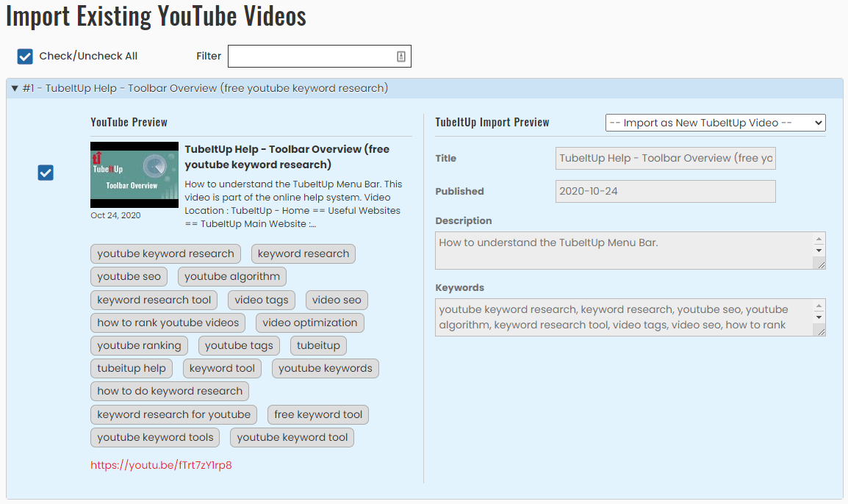The image size is (848, 504).
Task: Click the '#1 - TubeItUp Help' section title
Action: pos(206,88)
